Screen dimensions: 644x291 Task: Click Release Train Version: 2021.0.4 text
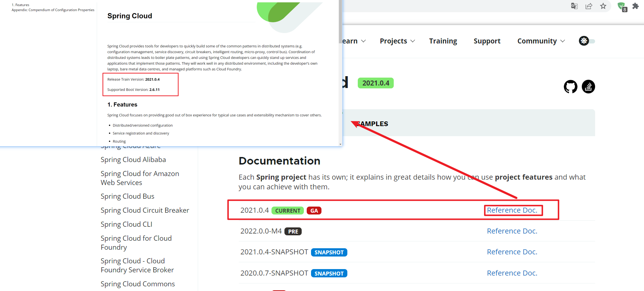(133, 79)
